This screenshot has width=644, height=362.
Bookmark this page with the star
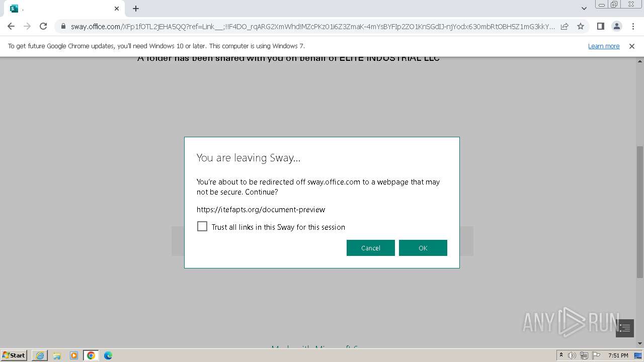click(x=581, y=26)
